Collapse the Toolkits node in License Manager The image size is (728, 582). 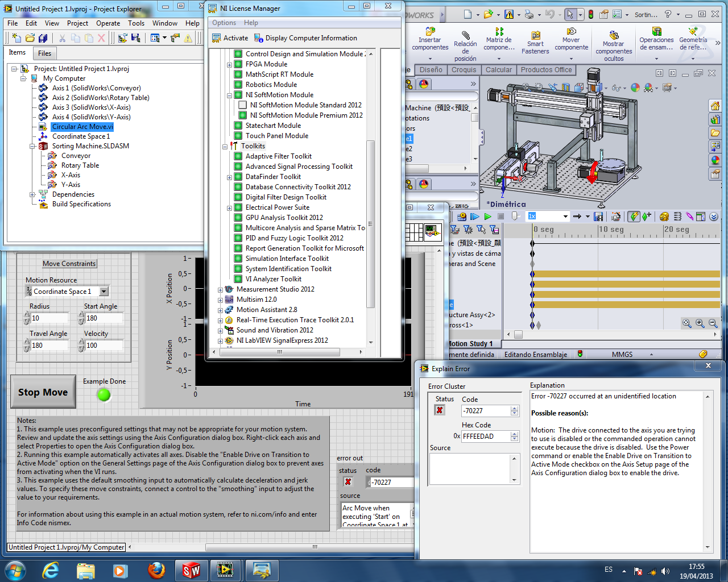click(225, 146)
